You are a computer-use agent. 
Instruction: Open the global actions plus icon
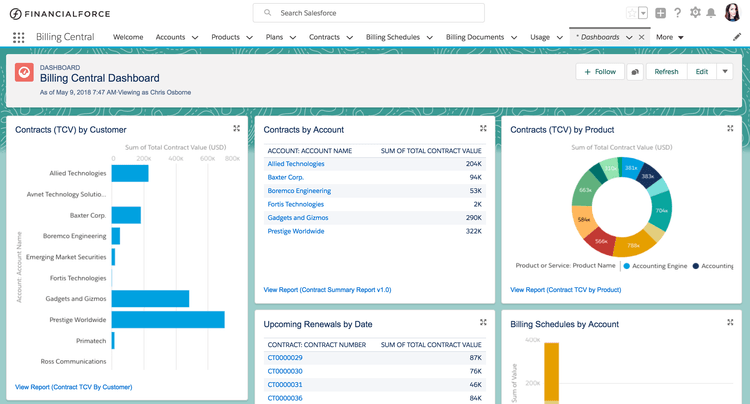(661, 13)
